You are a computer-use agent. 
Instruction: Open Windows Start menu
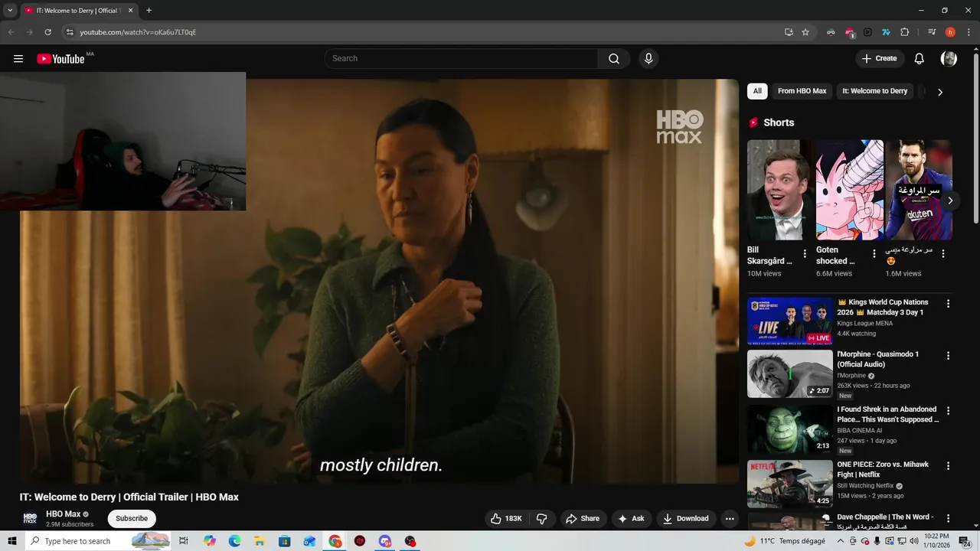coord(12,541)
